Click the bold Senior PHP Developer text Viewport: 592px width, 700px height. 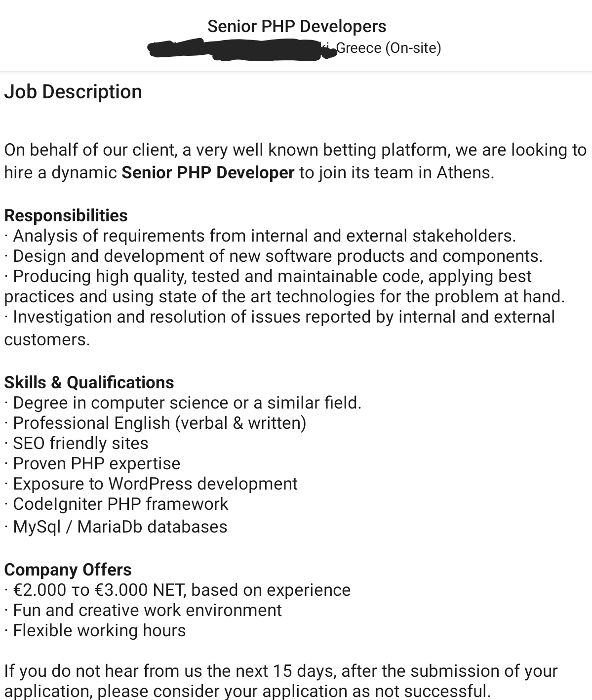[x=208, y=172]
